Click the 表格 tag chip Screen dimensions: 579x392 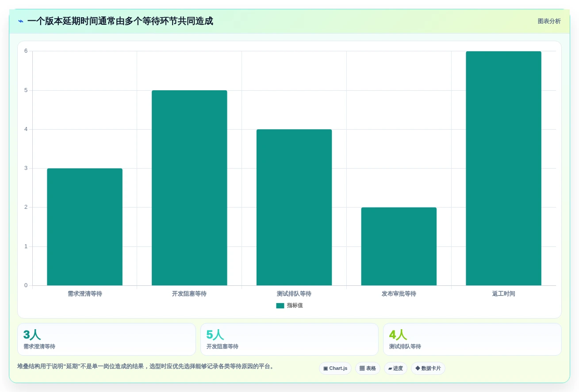pos(368,368)
